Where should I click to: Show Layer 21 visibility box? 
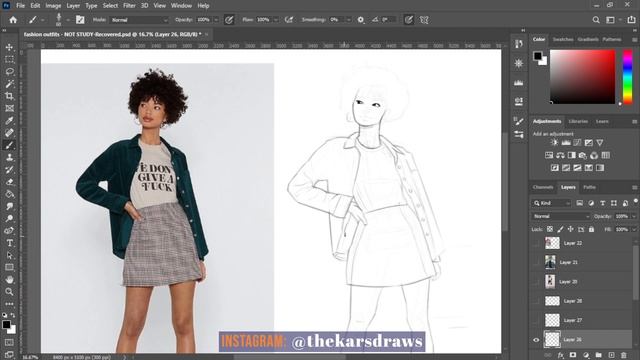coord(536,262)
